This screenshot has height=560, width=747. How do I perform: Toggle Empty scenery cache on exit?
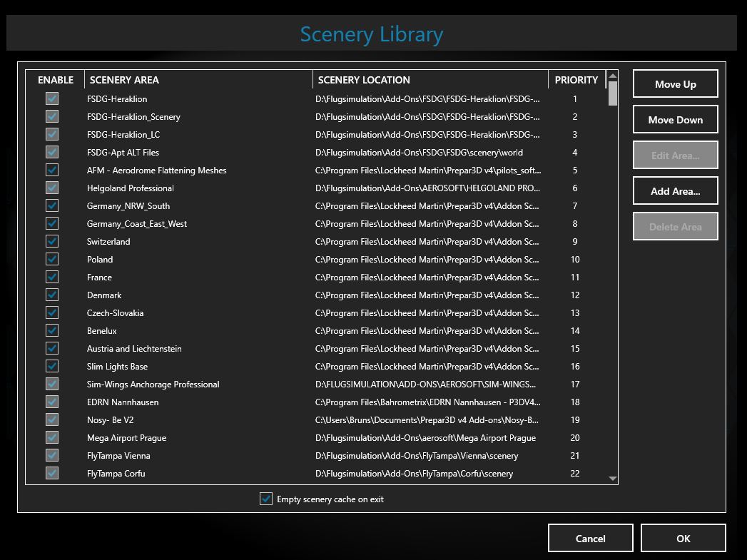pyautogui.click(x=266, y=499)
